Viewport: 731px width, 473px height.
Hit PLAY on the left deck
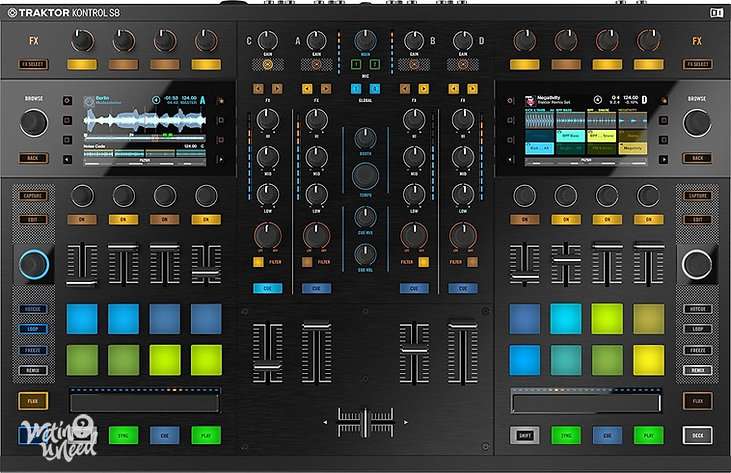(x=206, y=436)
